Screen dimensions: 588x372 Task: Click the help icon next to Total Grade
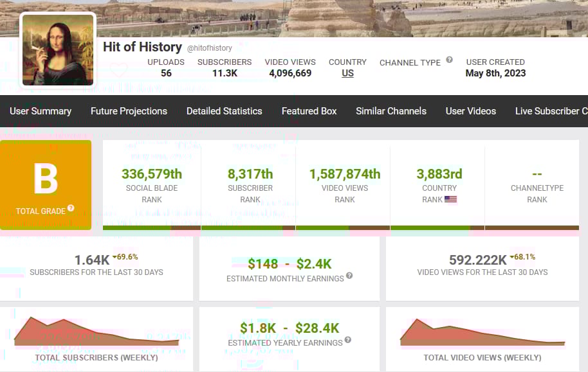pyautogui.click(x=71, y=209)
